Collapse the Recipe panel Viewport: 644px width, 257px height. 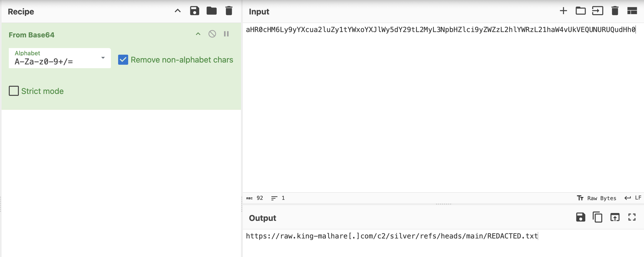coord(177,10)
